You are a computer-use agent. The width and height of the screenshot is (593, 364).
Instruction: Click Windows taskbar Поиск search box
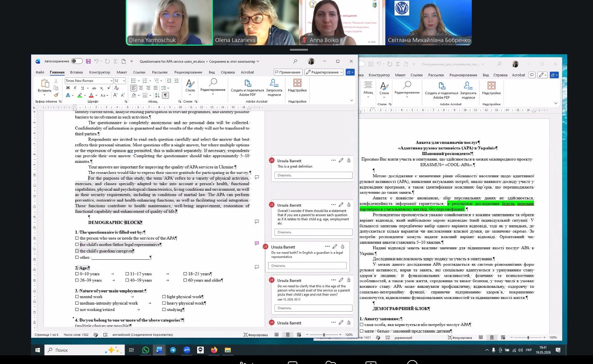[x=85, y=350]
